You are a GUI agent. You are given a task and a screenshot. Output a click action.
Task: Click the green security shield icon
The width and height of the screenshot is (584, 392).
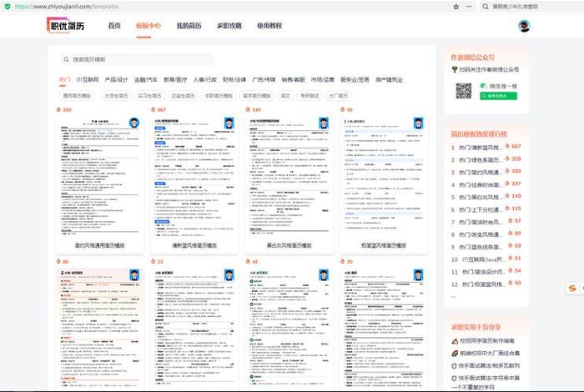[x=8, y=7]
